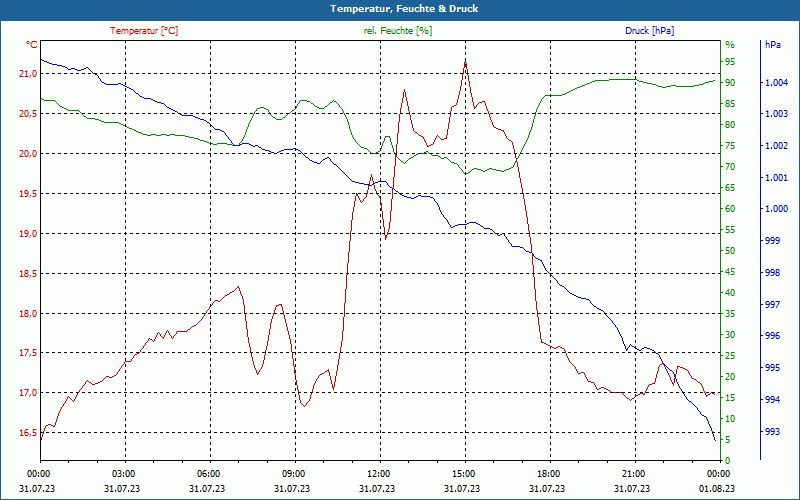Click the temperature peak at 15:00
The height and width of the screenshot is (500, 800).
coord(465,62)
